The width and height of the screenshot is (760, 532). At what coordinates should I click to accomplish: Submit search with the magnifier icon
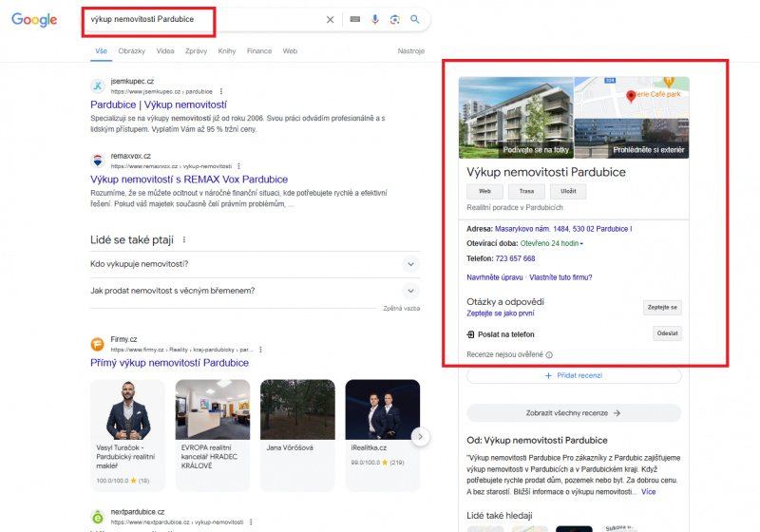click(415, 19)
